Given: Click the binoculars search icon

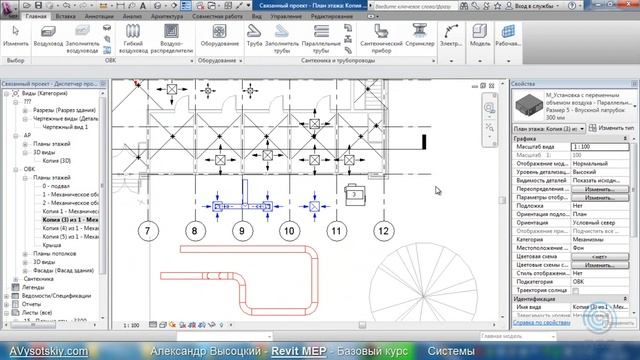Looking at the screenshot, I should click(464, 6).
